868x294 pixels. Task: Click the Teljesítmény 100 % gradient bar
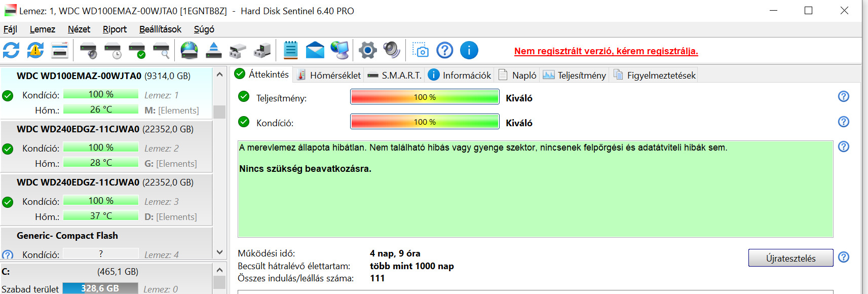[425, 97]
